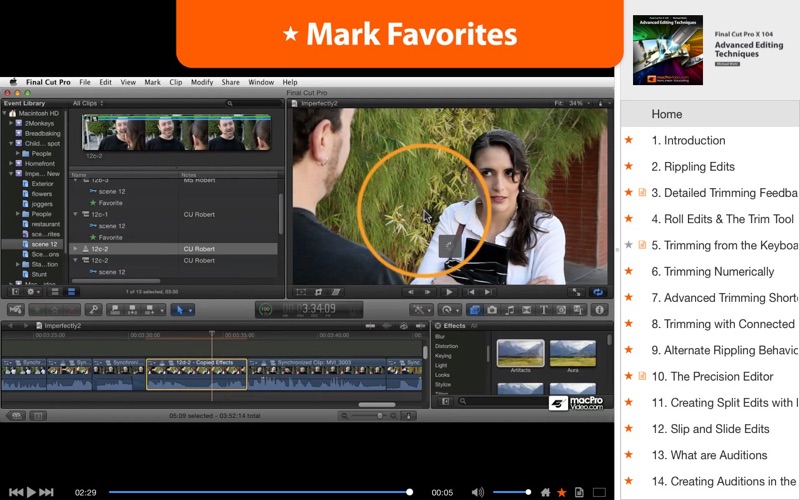Toggle loop playback in the viewer
This screenshot has width=800, height=500.
[597, 292]
